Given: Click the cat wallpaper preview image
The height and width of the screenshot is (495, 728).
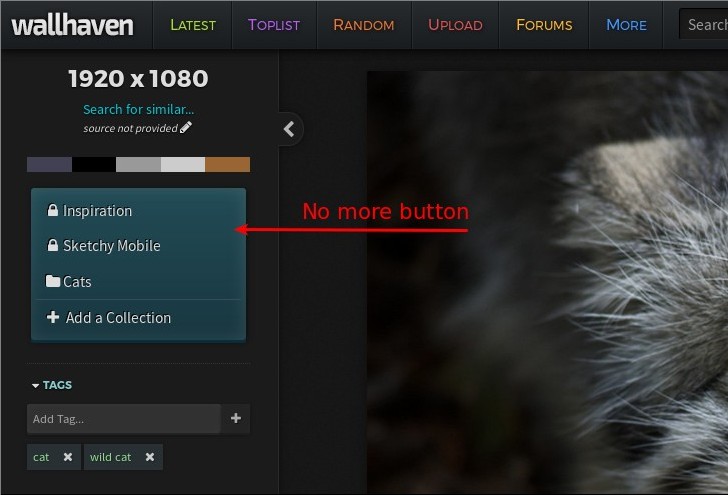Looking at the screenshot, I should coord(548,282).
